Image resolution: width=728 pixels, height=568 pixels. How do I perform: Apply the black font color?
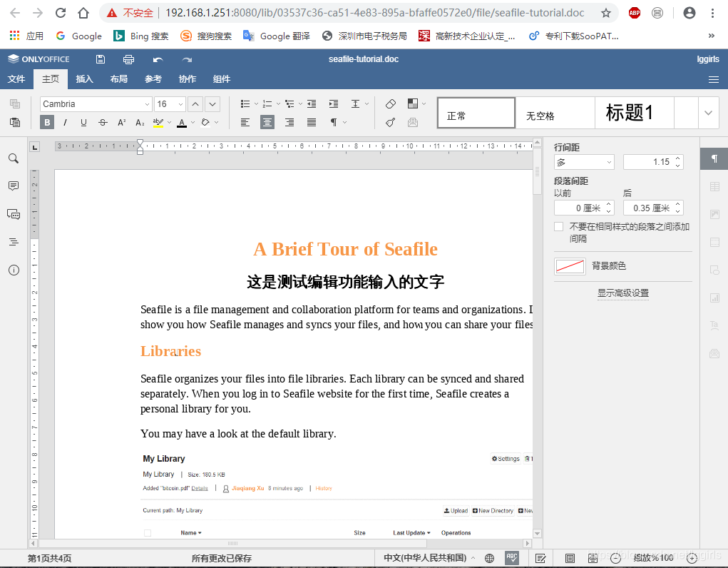(182, 122)
